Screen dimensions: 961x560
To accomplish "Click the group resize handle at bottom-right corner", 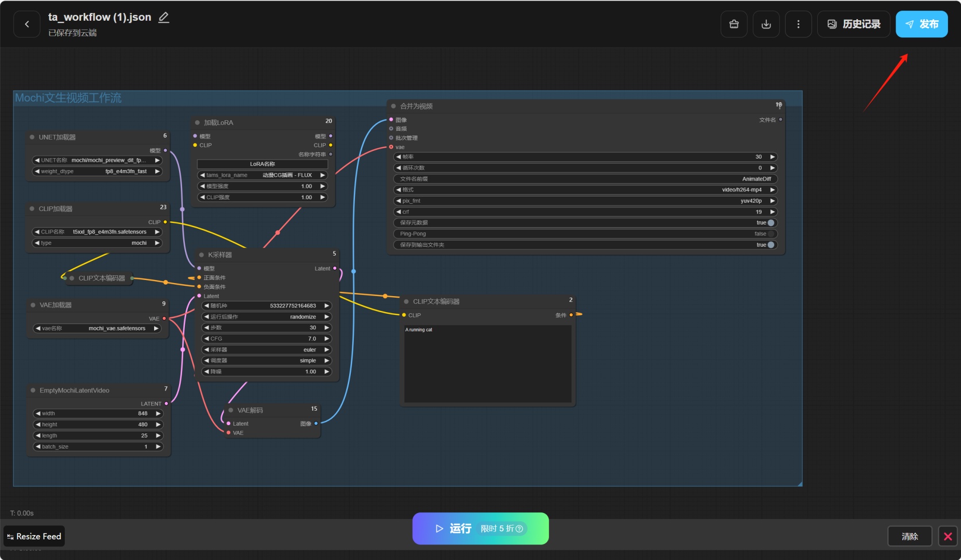I will 800,483.
